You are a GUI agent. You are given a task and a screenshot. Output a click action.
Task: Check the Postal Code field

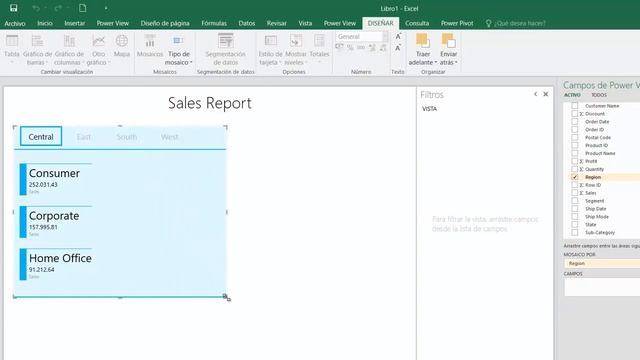[x=575, y=138]
